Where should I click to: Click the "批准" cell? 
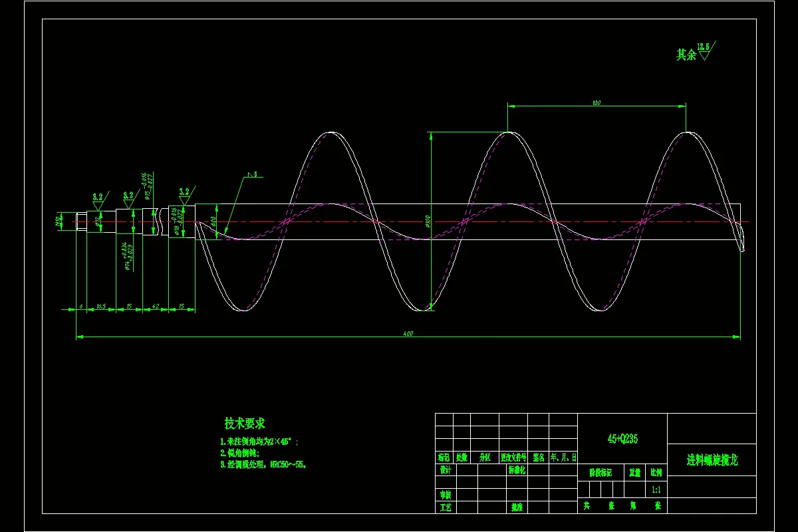click(x=517, y=507)
